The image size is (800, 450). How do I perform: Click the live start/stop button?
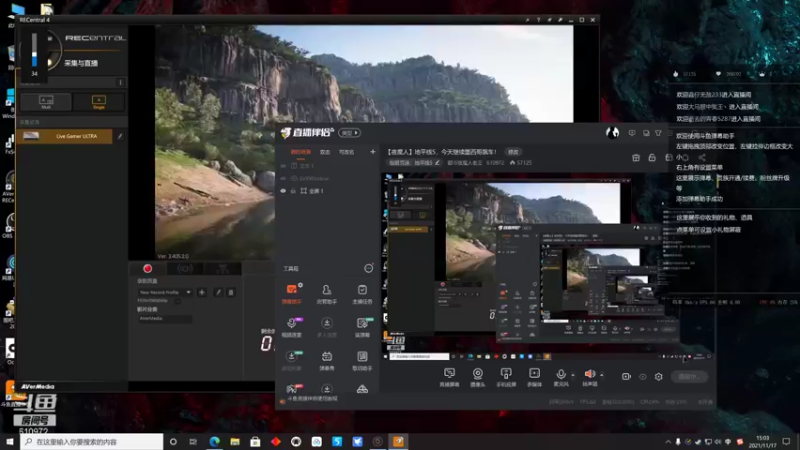(x=690, y=377)
